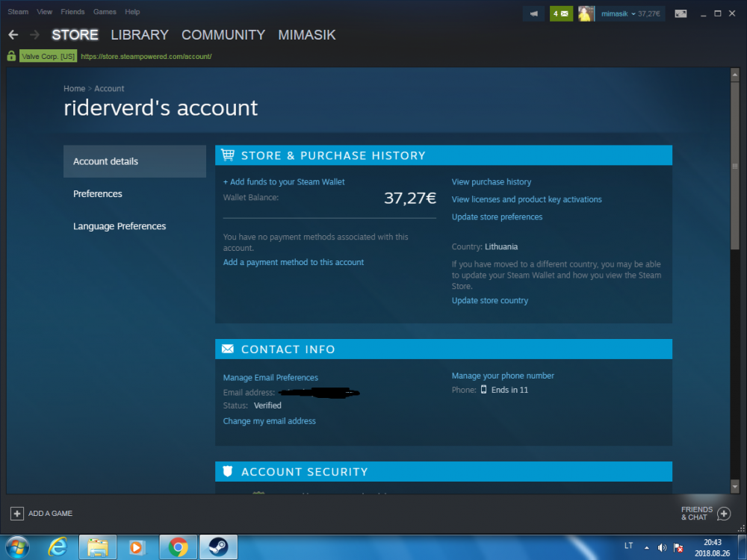Click Update store country link
Screen dimensions: 747x560
click(x=490, y=300)
